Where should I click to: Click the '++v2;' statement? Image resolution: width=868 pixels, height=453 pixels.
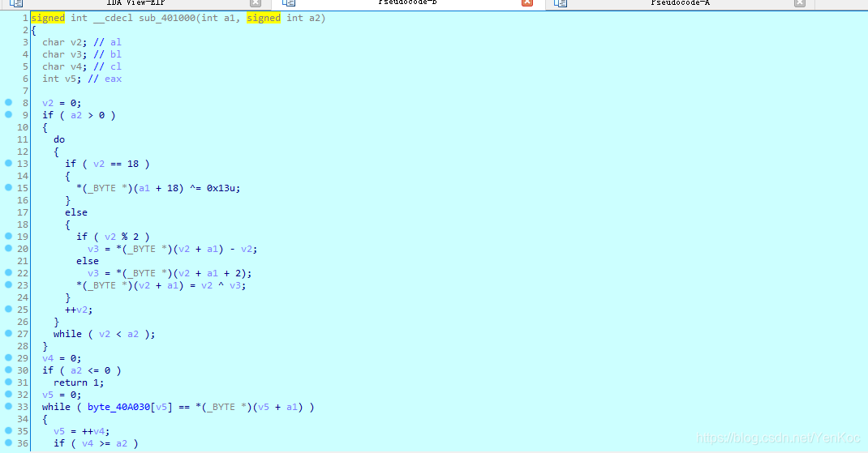79,310
